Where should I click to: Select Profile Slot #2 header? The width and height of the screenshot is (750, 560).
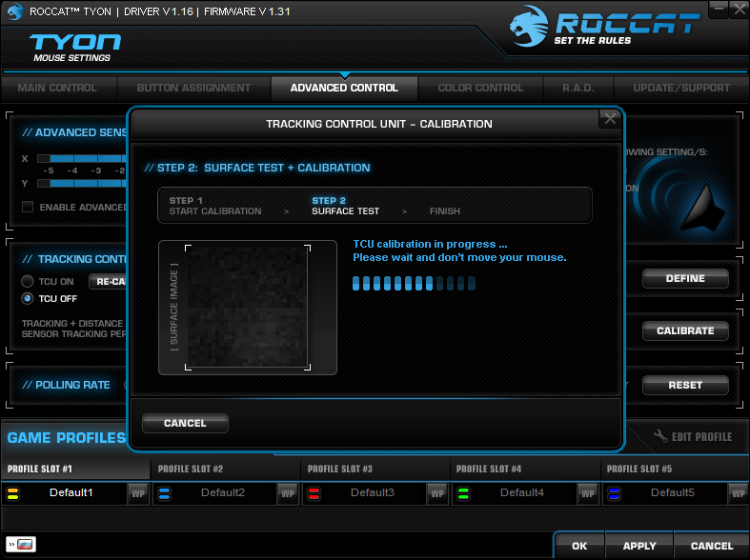[225, 469]
